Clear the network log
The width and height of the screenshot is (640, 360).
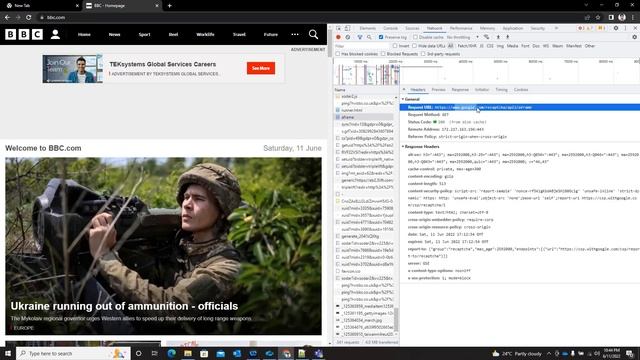pos(348,37)
